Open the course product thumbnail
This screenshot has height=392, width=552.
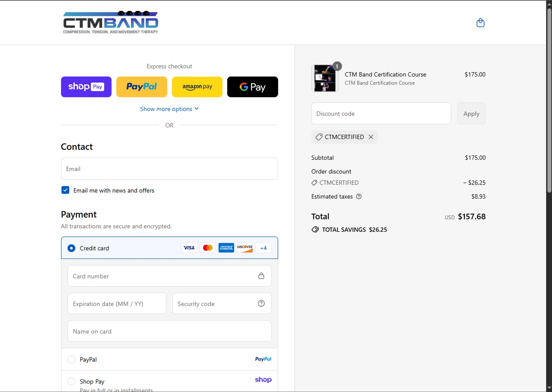pos(325,78)
